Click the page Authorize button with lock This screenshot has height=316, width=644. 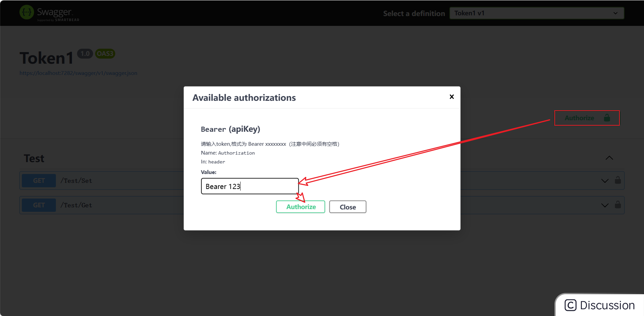click(x=587, y=118)
